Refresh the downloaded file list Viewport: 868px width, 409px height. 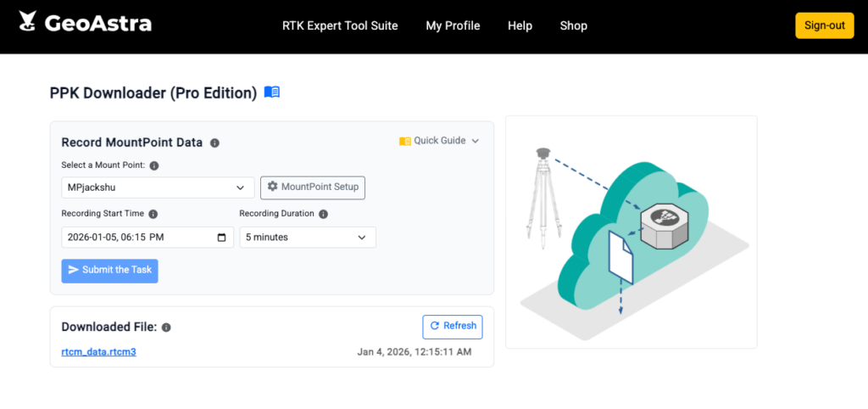click(x=453, y=326)
